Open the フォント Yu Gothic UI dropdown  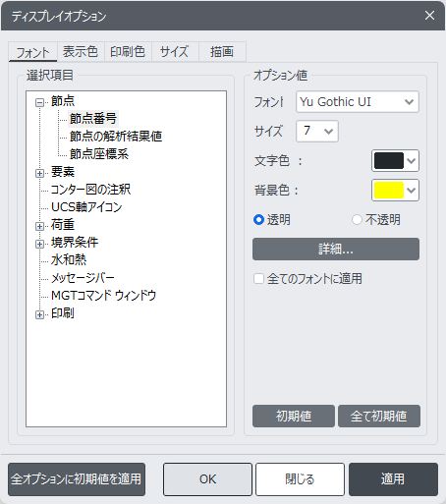pyautogui.click(x=358, y=102)
